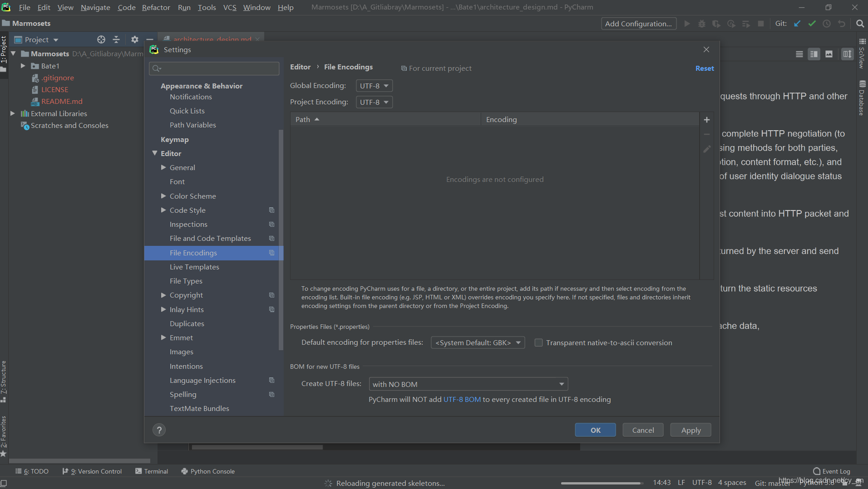Open the Refactor menu
868x489 pixels.
156,7
